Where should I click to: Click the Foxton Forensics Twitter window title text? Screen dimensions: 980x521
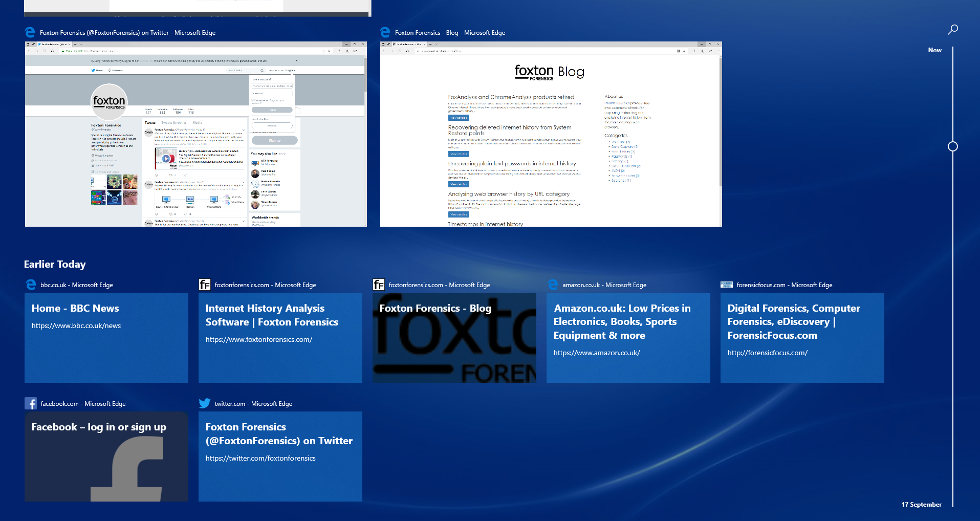tap(127, 33)
